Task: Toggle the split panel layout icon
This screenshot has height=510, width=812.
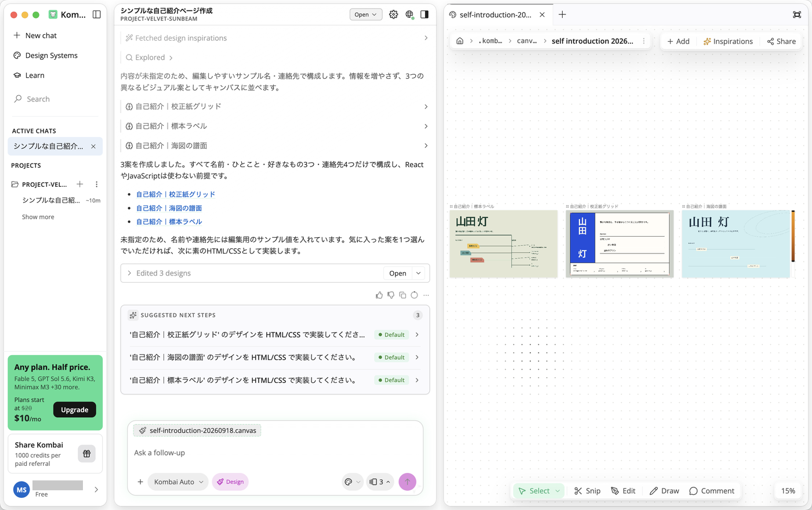Action: pyautogui.click(x=425, y=15)
